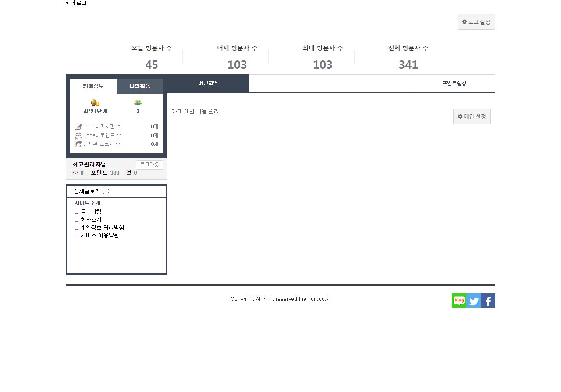
Task: Open the 서비스 이용약관 page
Action: 99,236
